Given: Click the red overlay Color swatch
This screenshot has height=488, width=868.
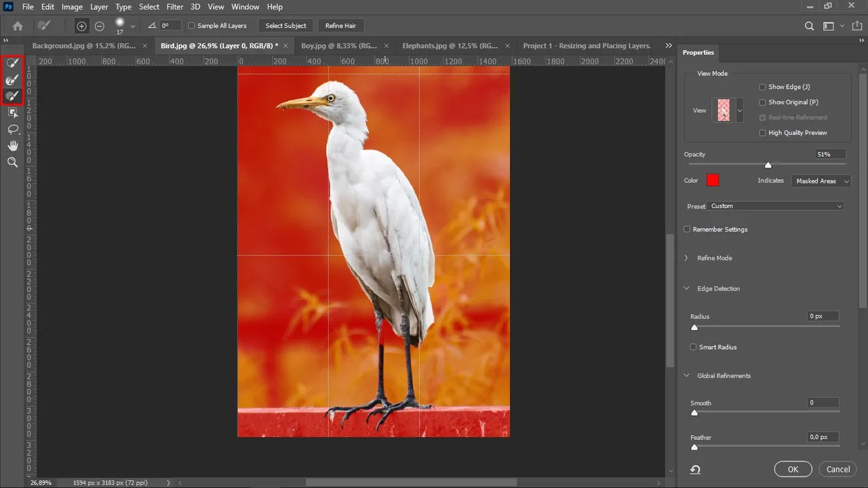Looking at the screenshot, I should (712, 180).
